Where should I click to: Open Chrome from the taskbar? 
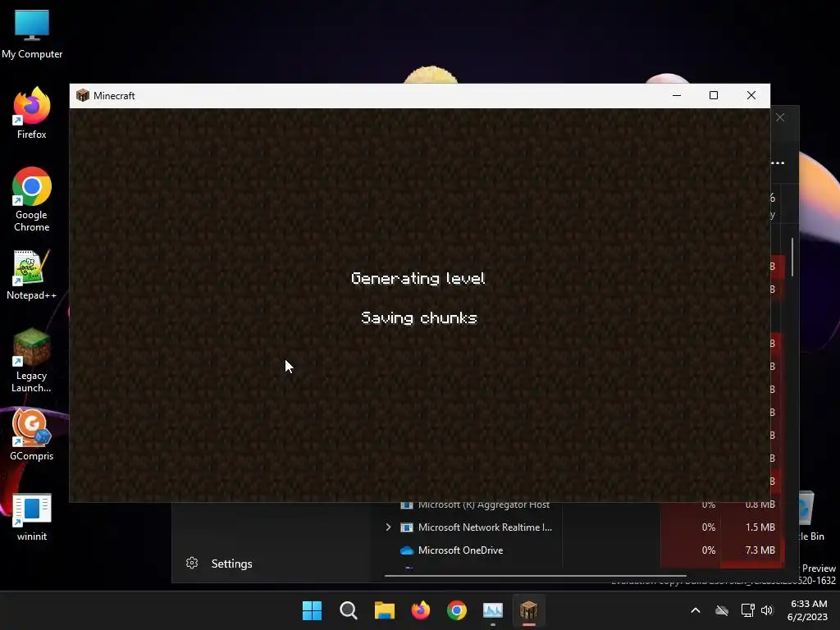[456, 610]
